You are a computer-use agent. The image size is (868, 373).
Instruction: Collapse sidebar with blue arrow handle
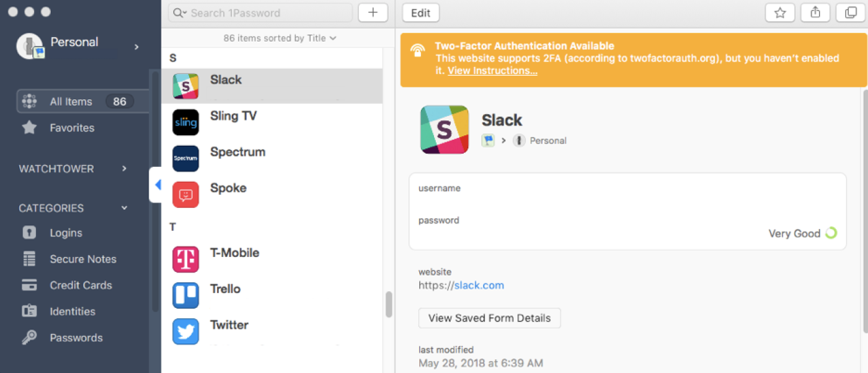pyautogui.click(x=156, y=185)
